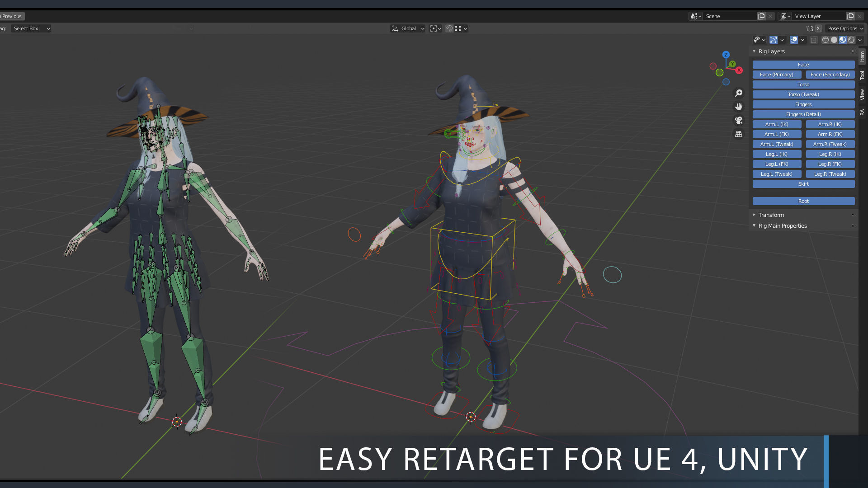Select solid viewport shading mode
Viewport: 868px width, 488px height.
[x=834, y=40]
